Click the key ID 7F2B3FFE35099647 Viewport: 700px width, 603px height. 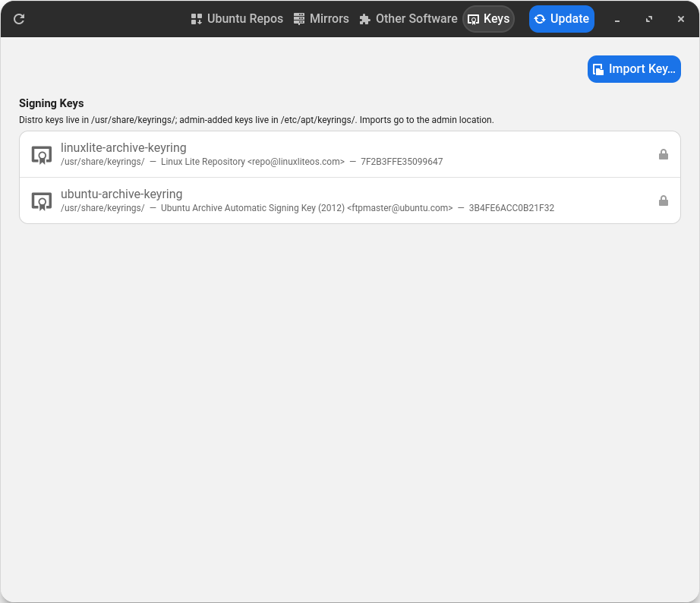point(402,162)
